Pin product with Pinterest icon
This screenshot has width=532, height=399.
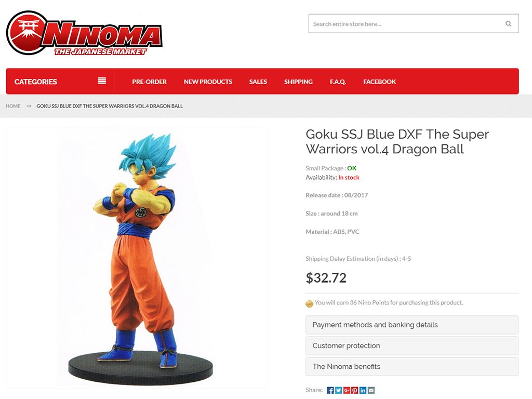(354, 390)
